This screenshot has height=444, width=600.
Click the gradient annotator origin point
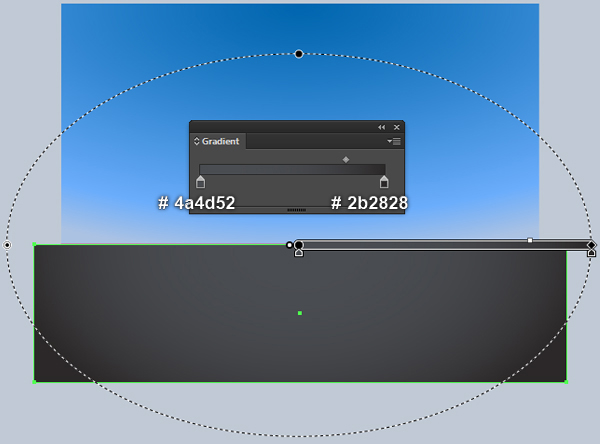click(x=299, y=245)
